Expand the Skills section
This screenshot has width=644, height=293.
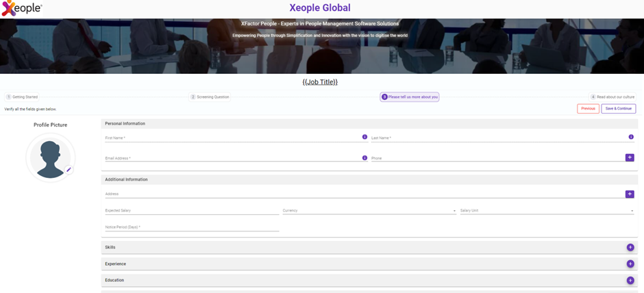pos(369,247)
